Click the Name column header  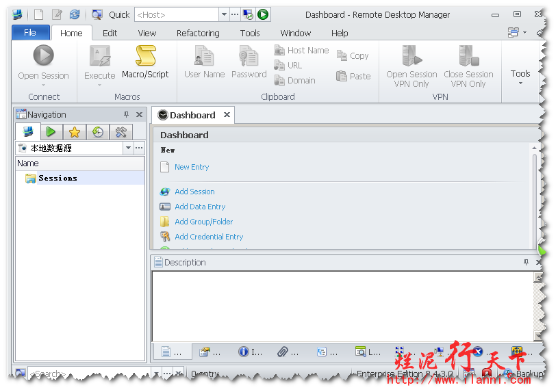[80, 164]
